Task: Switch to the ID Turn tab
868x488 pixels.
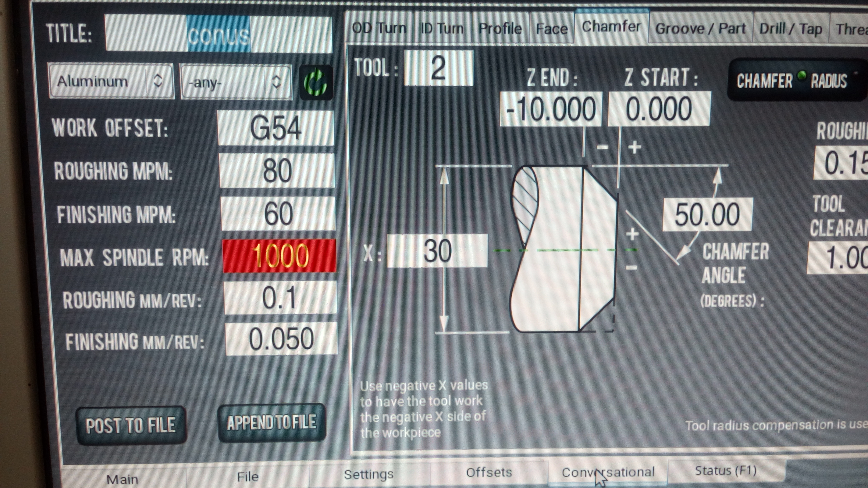Action: pos(442,29)
